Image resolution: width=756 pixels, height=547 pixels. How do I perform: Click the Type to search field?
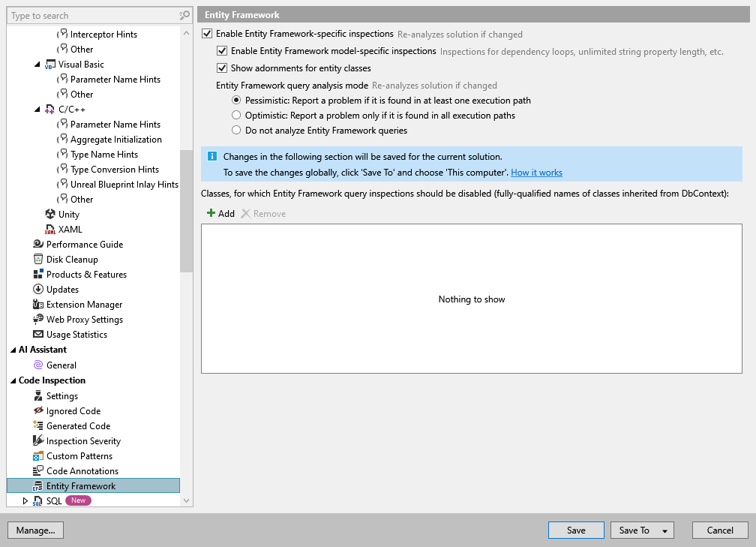click(90, 15)
